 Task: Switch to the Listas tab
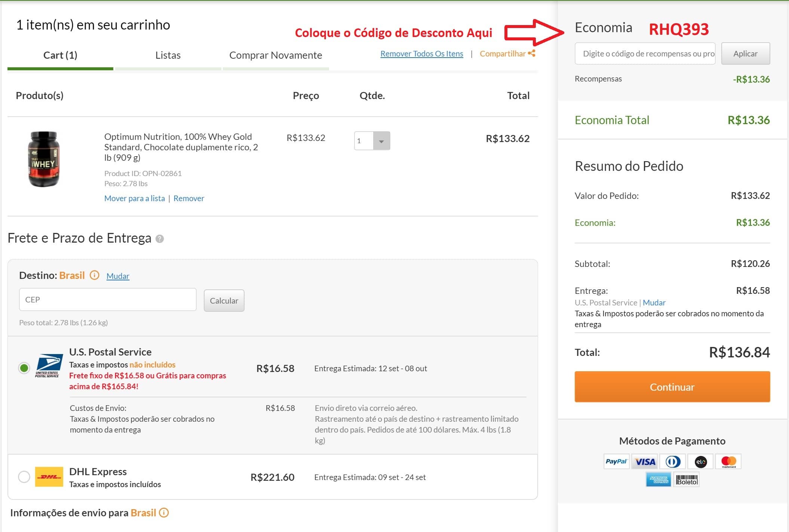click(168, 55)
